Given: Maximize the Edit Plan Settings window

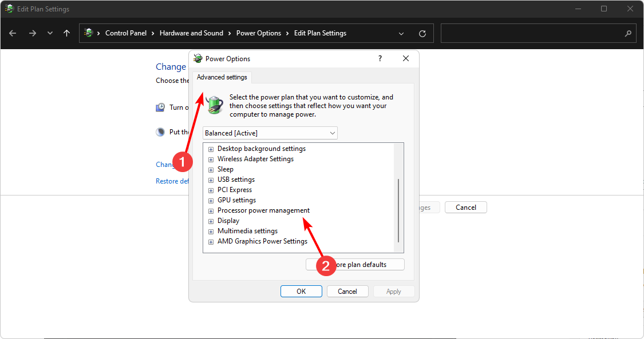Looking at the screenshot, I should pyautogui.click(x=604, y=9).
